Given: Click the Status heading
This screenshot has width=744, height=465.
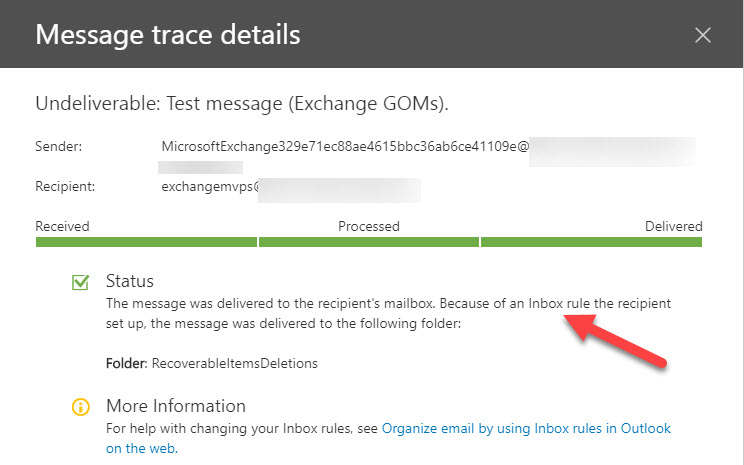Looking at the screenshot, I should (x=130, y=281).
